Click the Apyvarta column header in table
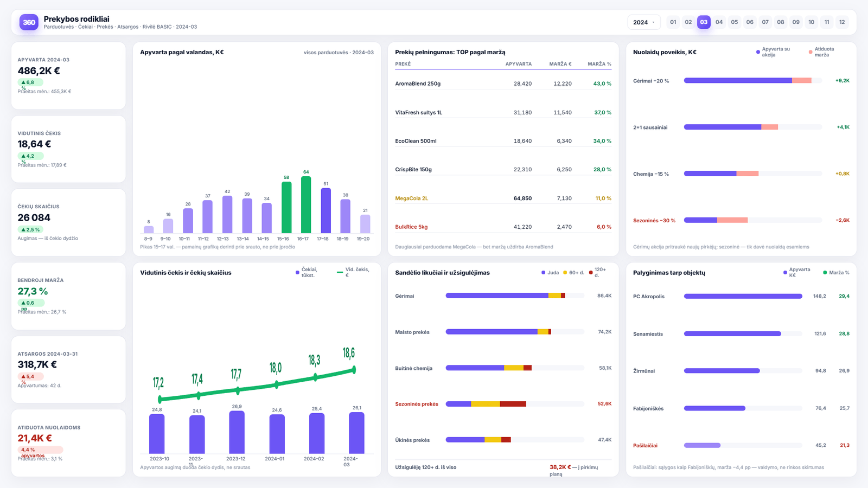868x488 pixels. pos(519,64)
